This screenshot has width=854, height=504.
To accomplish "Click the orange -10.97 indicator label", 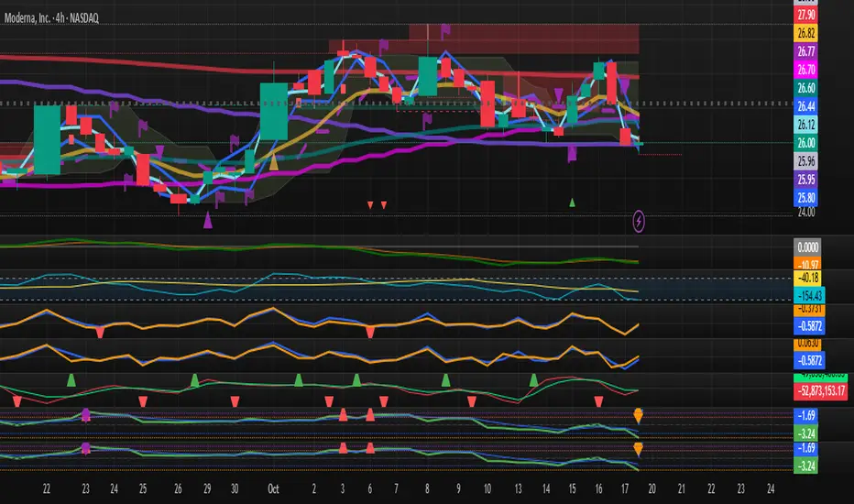I will tap(807, 265).
